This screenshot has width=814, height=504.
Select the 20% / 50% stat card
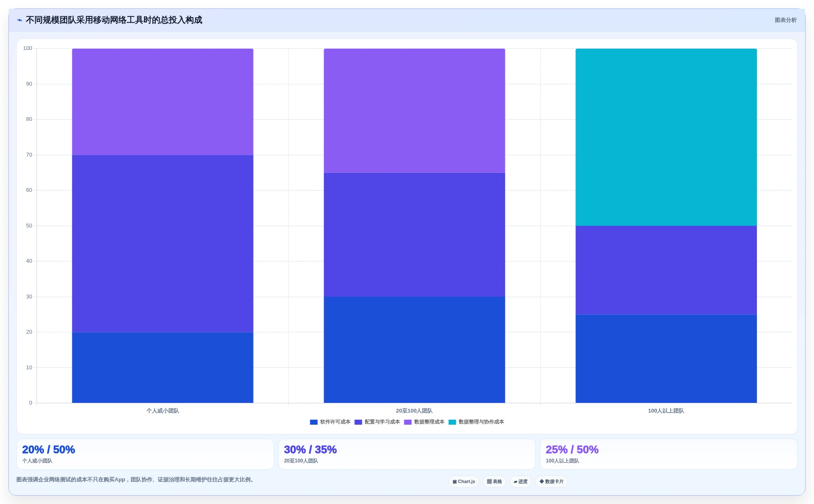coord(145,454)
